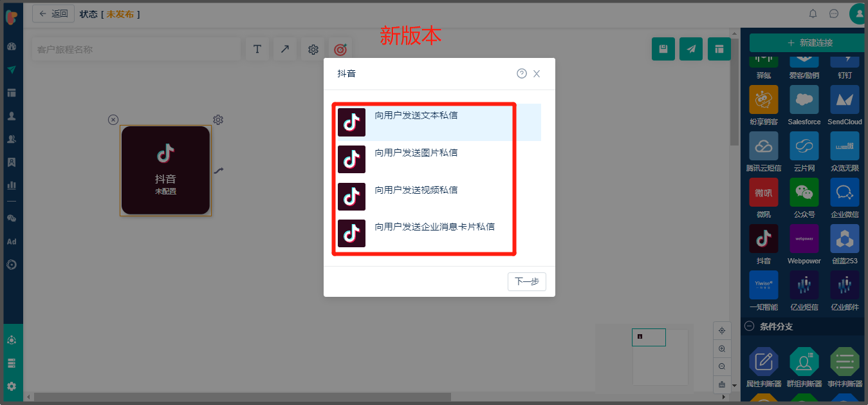This screenshot has height=405, width=868.
Task: Open the journey paper plane sidebar icon
Action: (12, 70)
